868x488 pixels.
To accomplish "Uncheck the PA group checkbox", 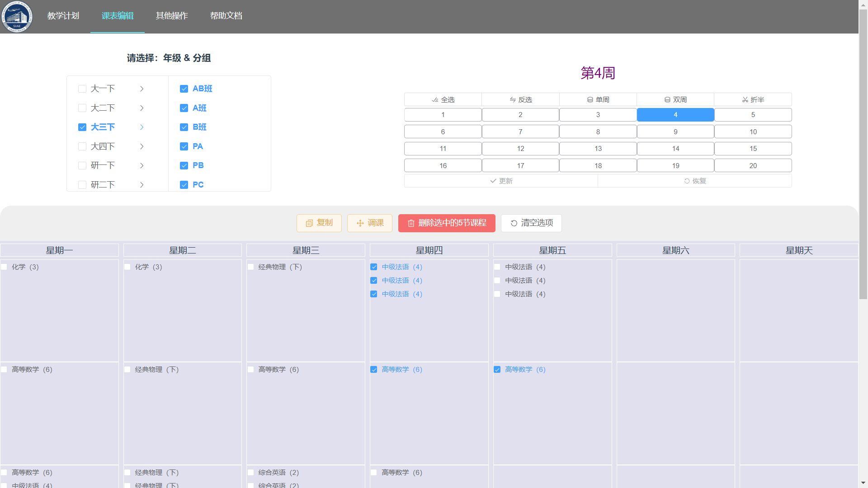I will pos(184,146).
